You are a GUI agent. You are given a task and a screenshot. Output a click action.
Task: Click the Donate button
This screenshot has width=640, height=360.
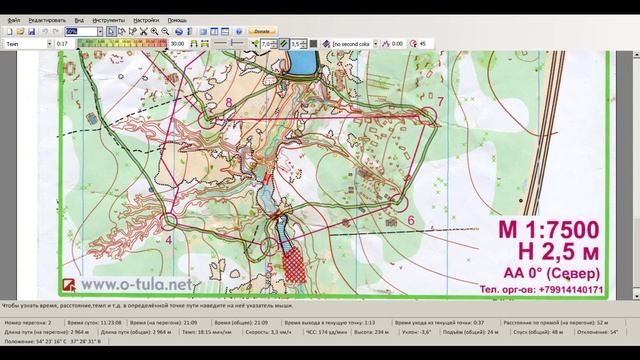[x=262, y=31]
